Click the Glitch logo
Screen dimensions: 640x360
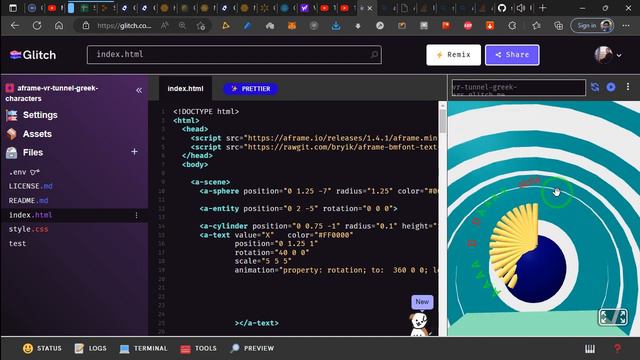tap(33, 55)
